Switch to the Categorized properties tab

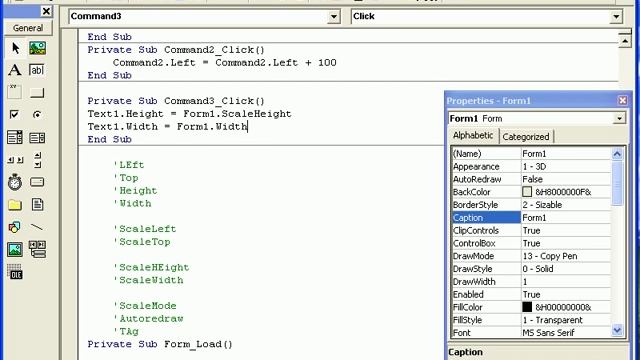click(x=526, y=137)
